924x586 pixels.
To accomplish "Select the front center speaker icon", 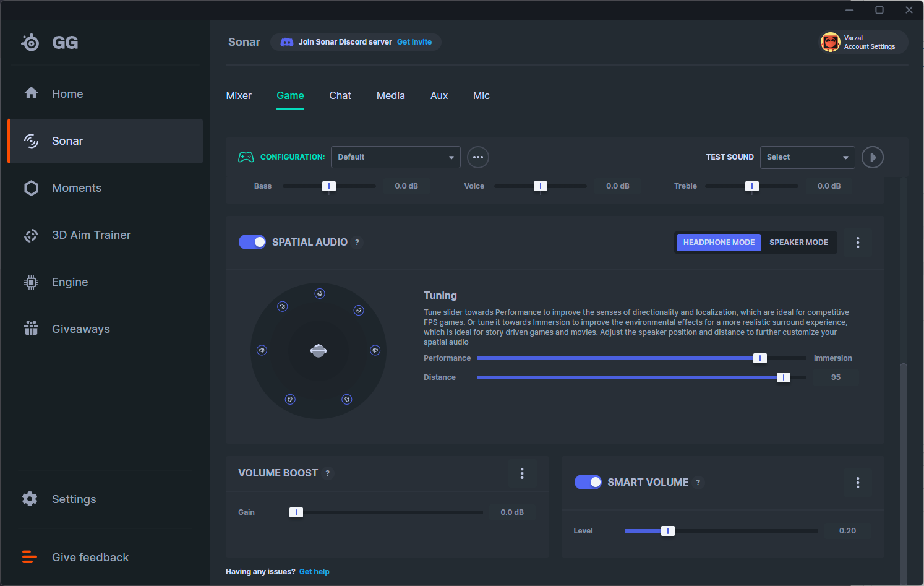I will click(320, 293).
